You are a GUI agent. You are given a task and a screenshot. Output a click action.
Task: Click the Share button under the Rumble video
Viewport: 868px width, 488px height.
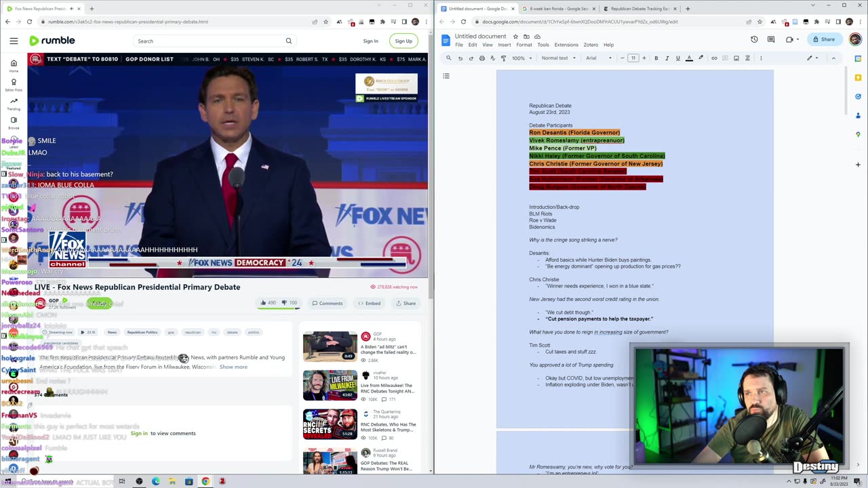click(406, 303)
